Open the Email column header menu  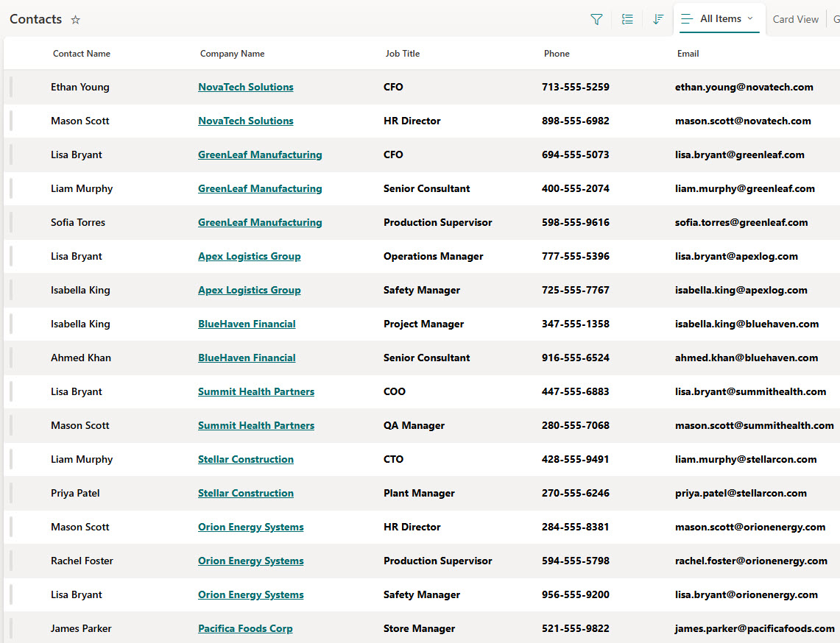(x=688, y=54)
